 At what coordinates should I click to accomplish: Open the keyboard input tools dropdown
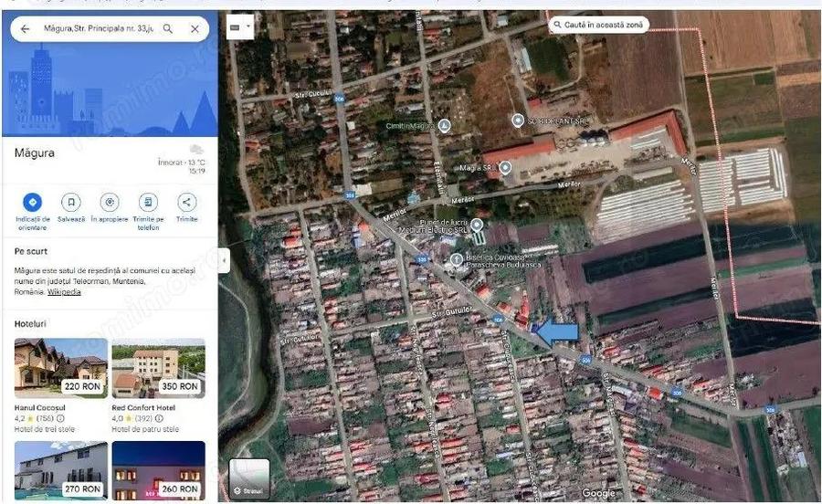pyautogui.click(x=239, y=28)
